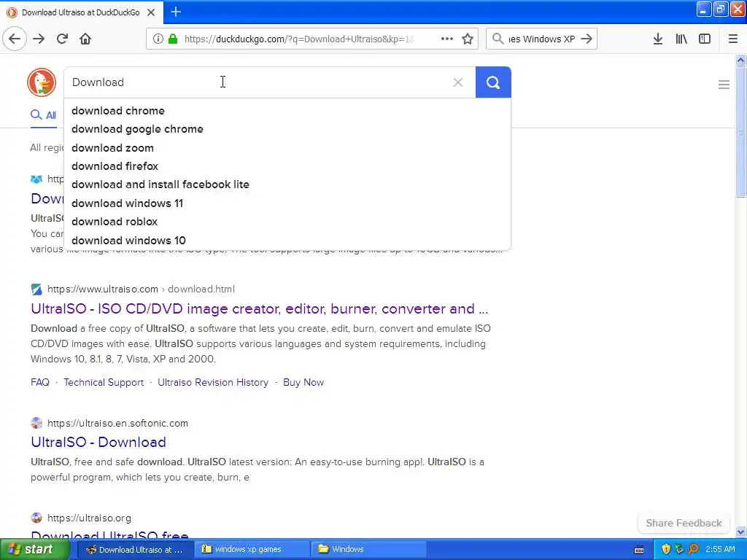Open UltraISO - Download softonic result

tap(98, 442)
